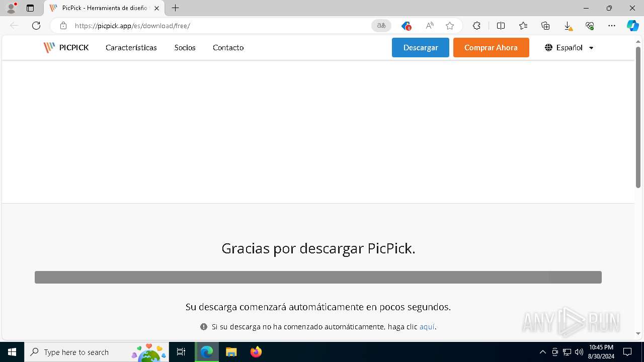Screen dimensions: 644x362
Task: Click the exclamation info icon
Action: tap(204, 327)
